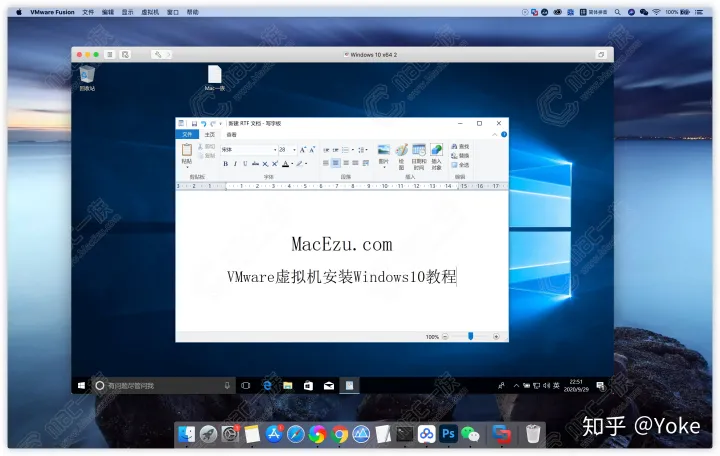
Task: Toggle Underline formatting in WordPad
Action: click(245, 163)
